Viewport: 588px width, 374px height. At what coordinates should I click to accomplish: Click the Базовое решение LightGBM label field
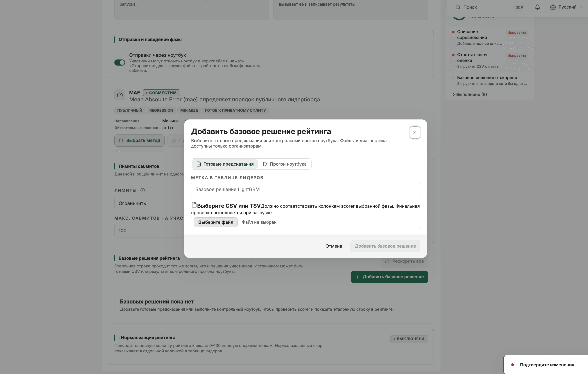click(305, 189)
